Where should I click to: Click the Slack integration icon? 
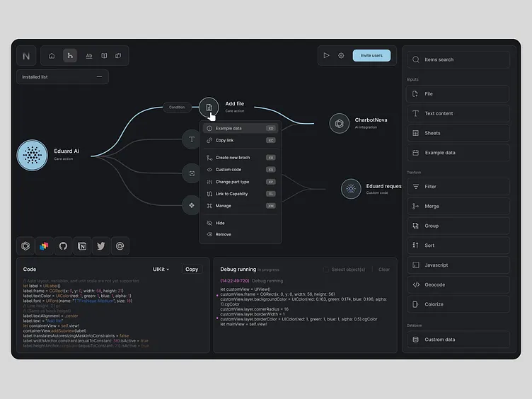pyautogui.click(x=44, y=245)
